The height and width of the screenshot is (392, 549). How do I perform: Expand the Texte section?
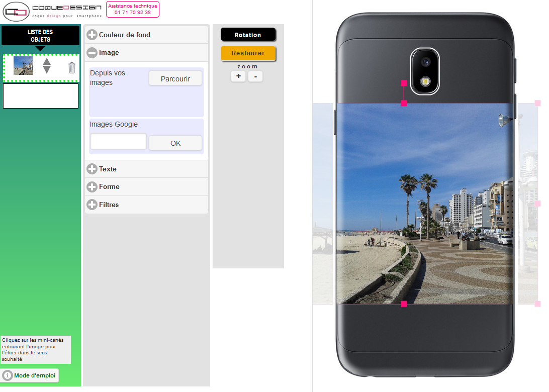(146, 169)
